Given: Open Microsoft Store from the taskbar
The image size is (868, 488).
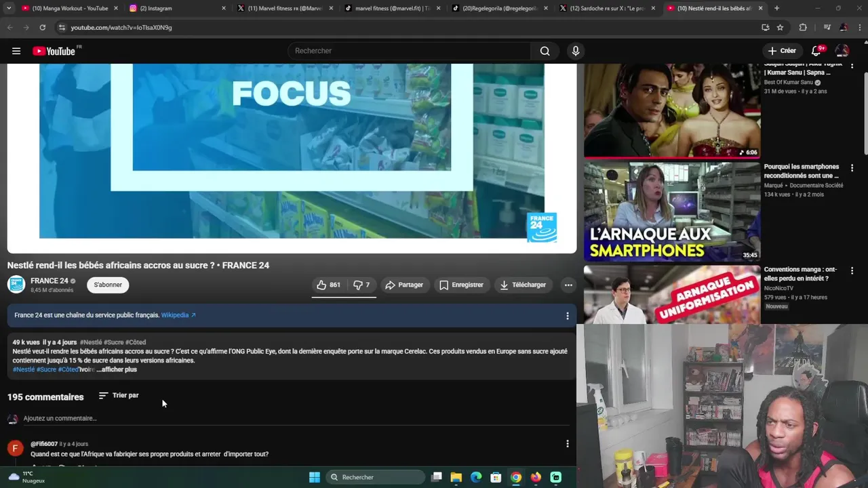Looking at the screenshot, I should (x=496, y=477).
